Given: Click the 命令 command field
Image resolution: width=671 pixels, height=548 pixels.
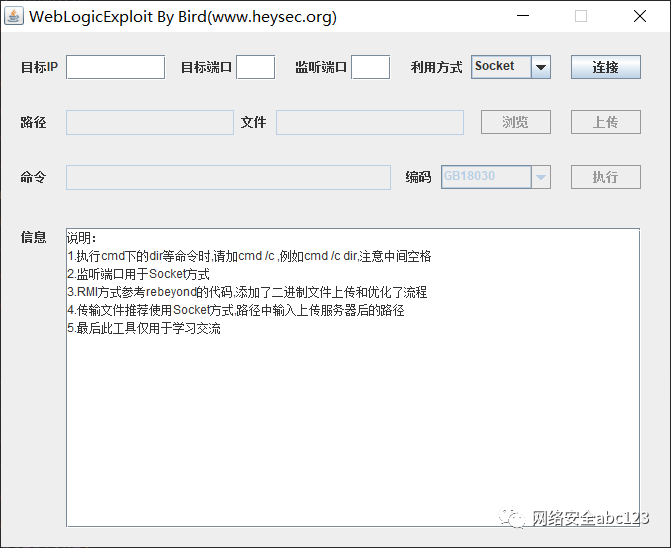Looking at the screenshot, I should tap(229, 178).
